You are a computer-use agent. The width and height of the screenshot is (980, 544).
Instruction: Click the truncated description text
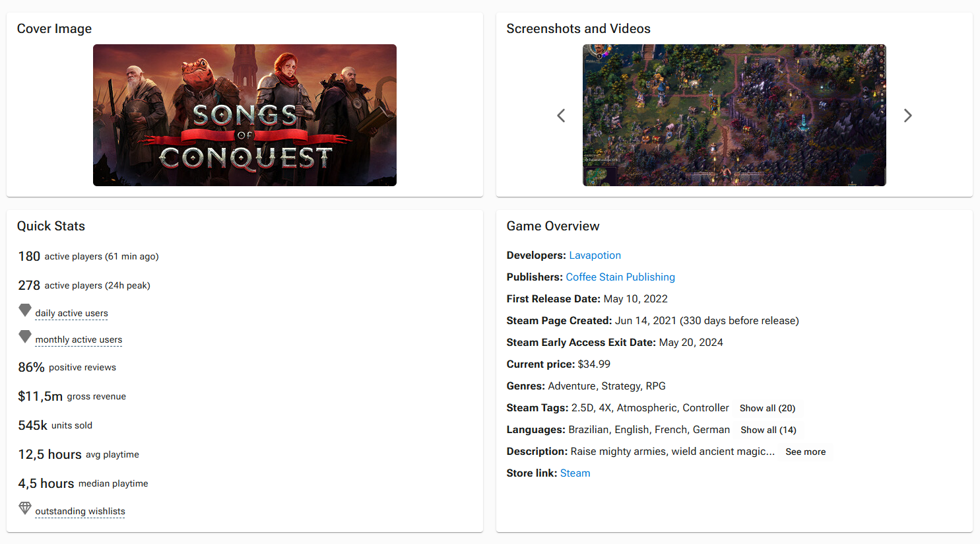[673, 452]
